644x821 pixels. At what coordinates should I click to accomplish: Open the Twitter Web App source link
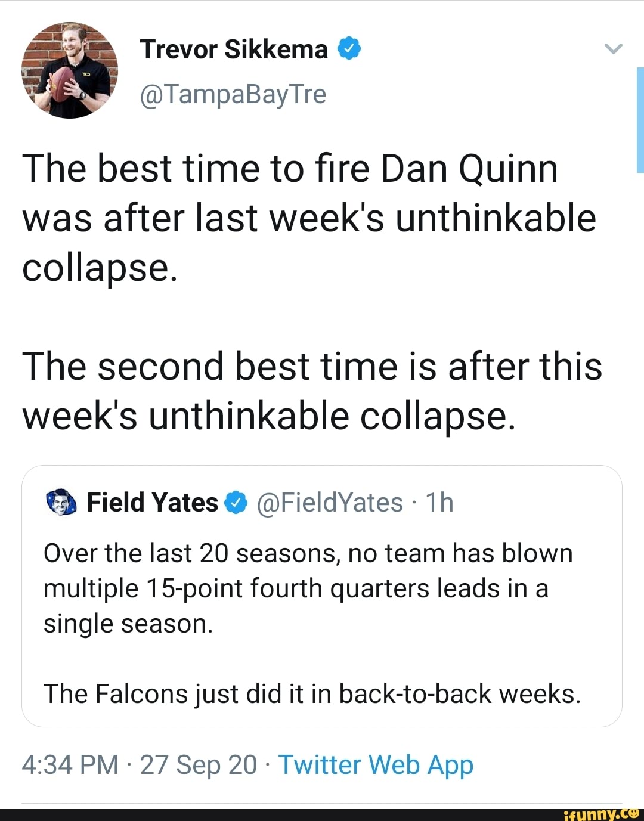tap(376, 764)
